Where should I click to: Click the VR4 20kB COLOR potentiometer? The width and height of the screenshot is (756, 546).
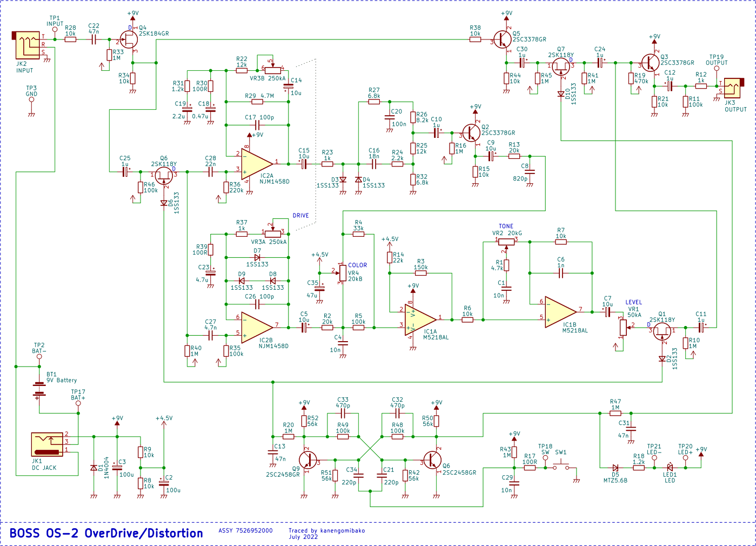(342, 273)
